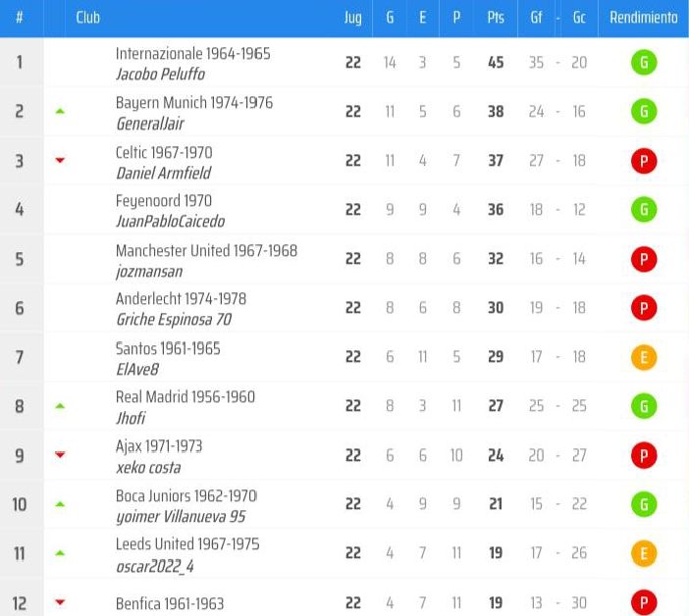
Task: Click Internazionale's green G form badge
Action: (x=644, y=63)
